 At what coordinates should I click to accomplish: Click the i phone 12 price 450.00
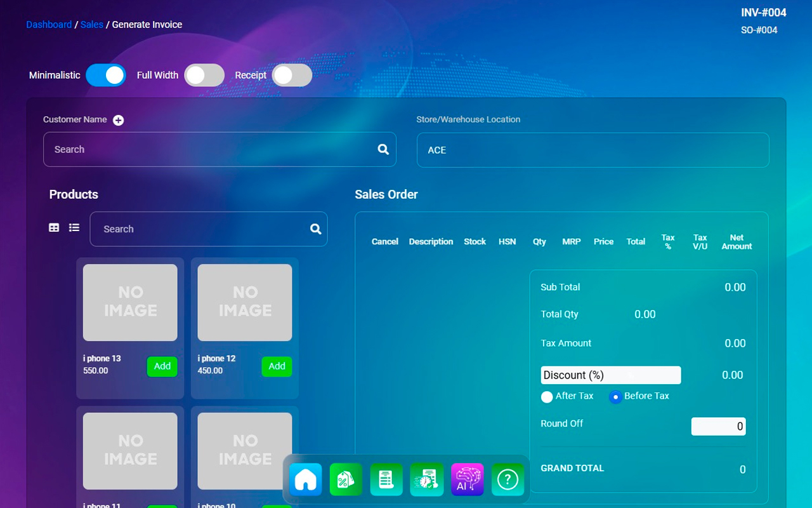pos(210,371)
